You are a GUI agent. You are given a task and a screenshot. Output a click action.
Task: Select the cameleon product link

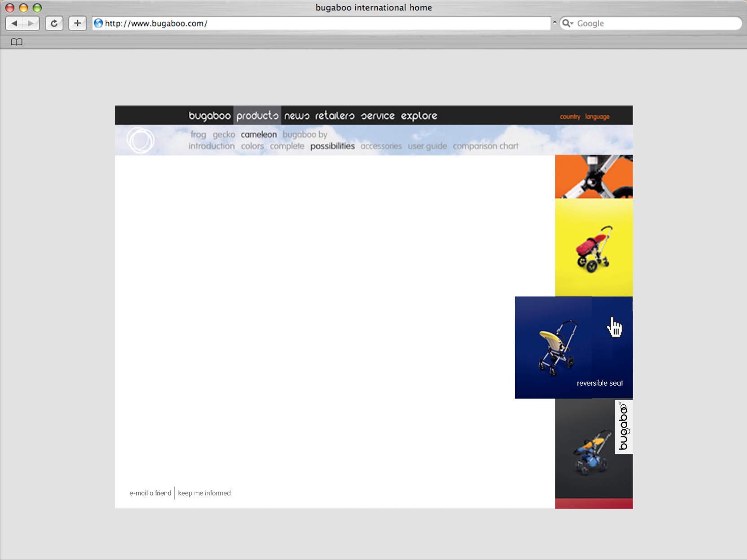pyautogui.click(x=259, y=134)
